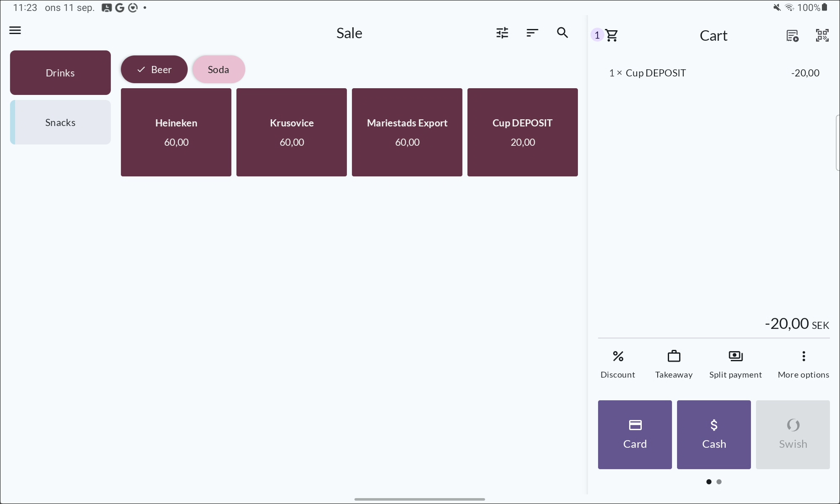Open the QR code scanner icon
This screenshot has width=840, height=504.
point(822,35)
